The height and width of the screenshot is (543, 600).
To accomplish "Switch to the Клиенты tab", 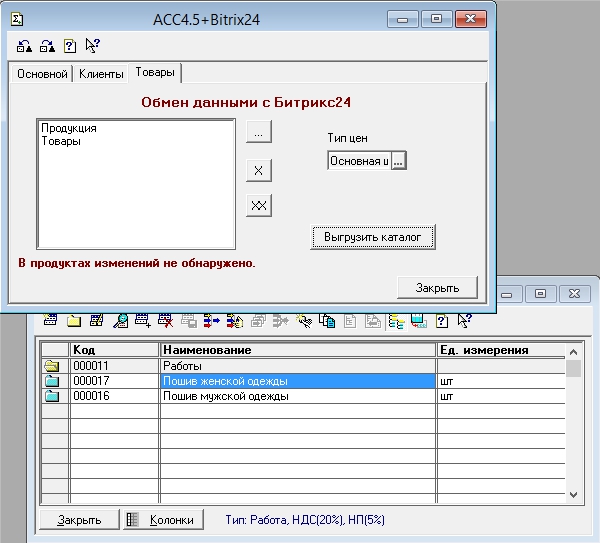I will click(x=101, y=73).
